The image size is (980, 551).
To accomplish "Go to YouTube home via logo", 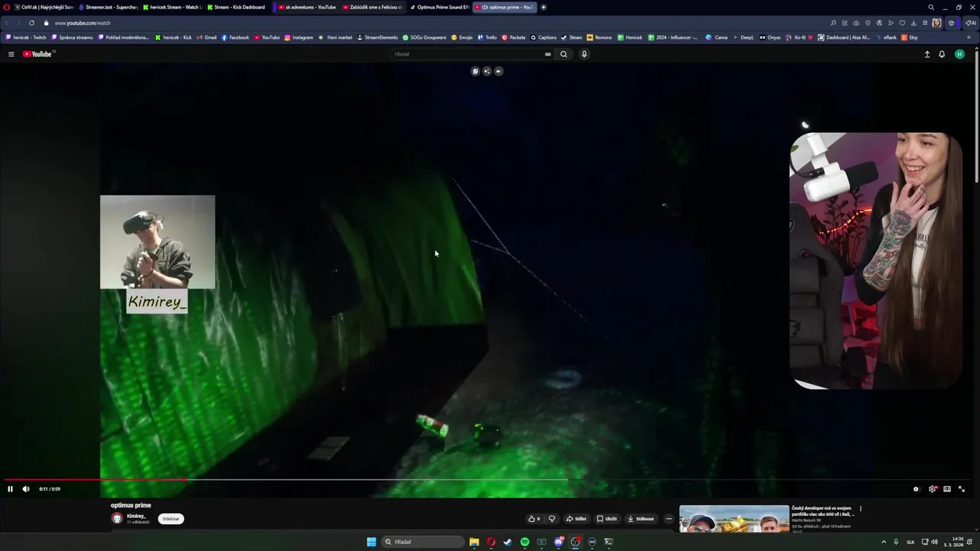I will tap(38, 54).
